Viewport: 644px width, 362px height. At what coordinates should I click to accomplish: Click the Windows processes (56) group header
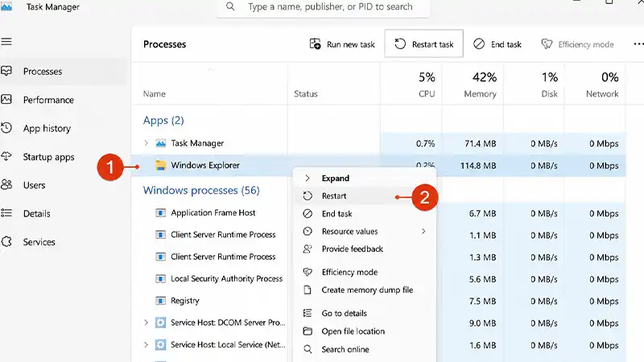pos(201,191)
